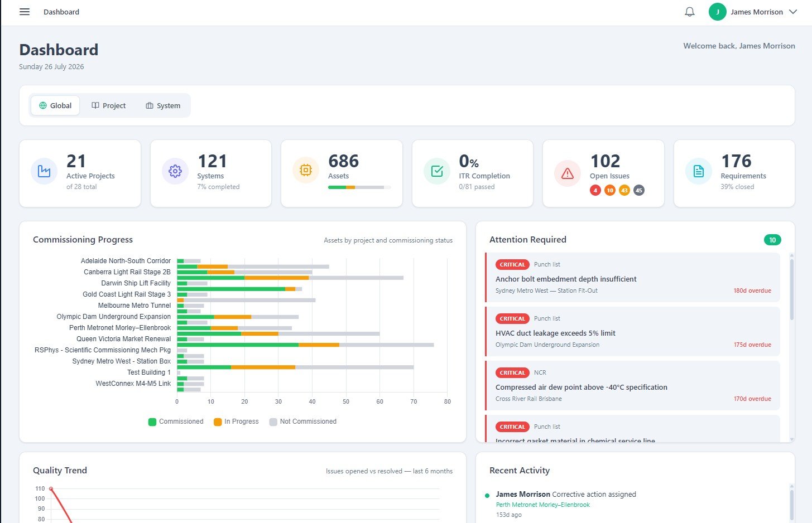Click the orange In Progress legend swatch
Screen dimensions: 812x523
[x=218, y=422]
